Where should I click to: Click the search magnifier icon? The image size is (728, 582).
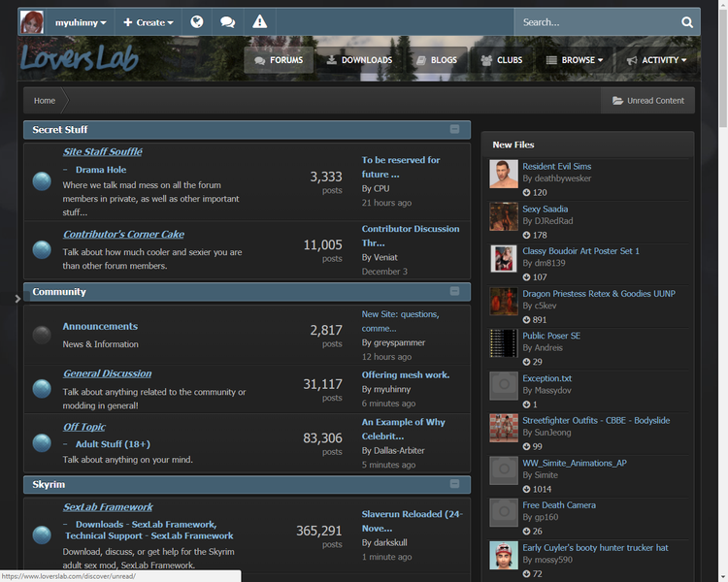click(686, 21)
